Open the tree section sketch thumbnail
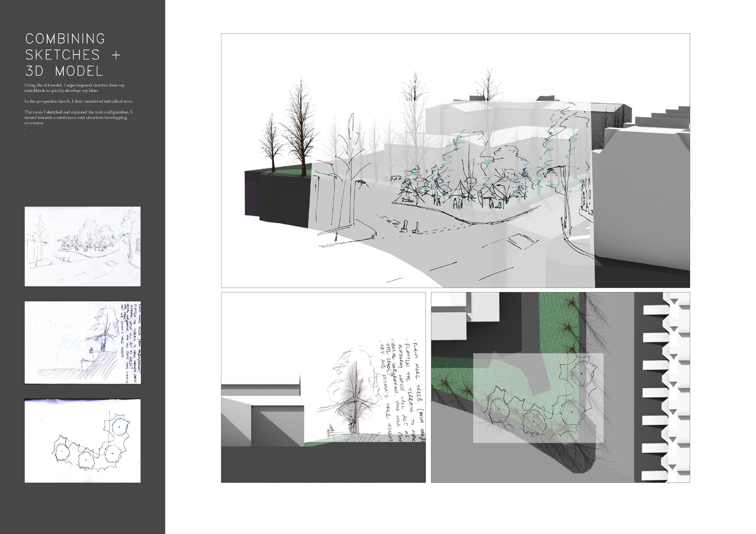The width and height of the screenshot is (756, 534). [x=83, y=342]
